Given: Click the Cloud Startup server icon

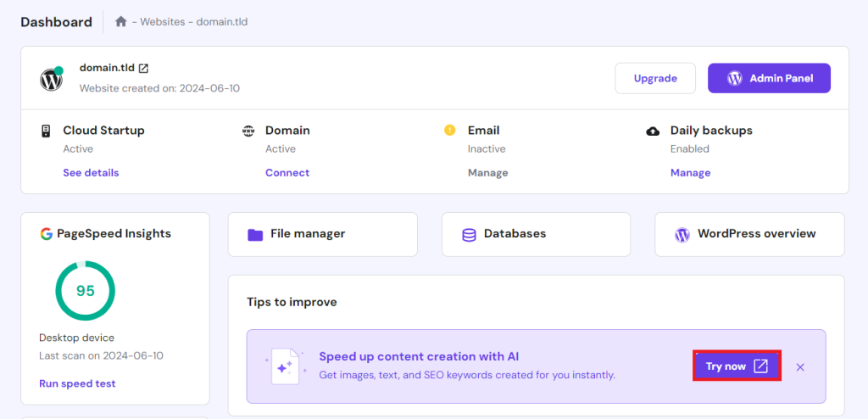Looking at the screenshot, I should coord(46,131).
